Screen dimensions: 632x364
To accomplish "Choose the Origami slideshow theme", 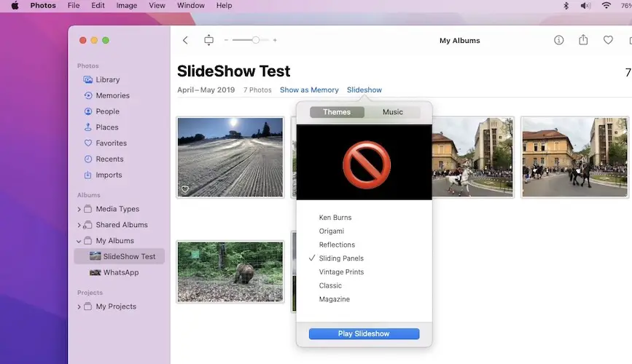I will tap(331, 232).
